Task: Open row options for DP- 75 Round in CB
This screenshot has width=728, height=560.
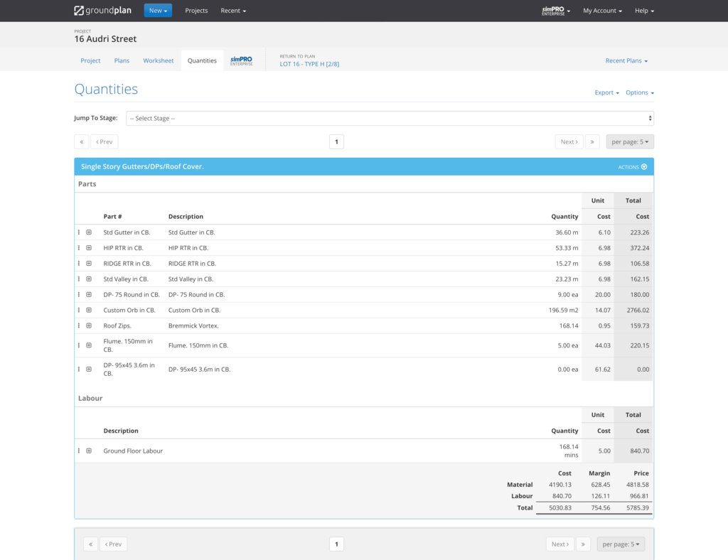Action: (79, 294)
